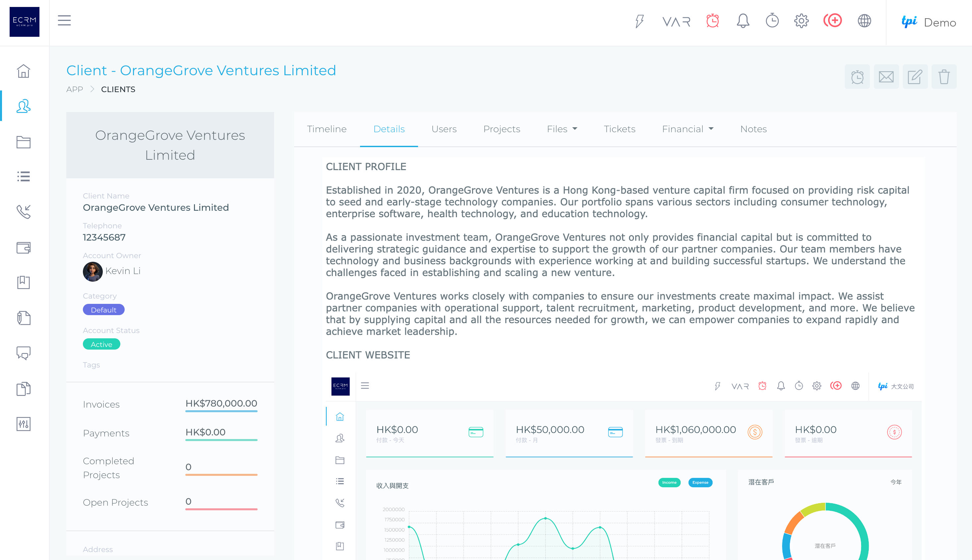
Task: Open the bookmark book icon in sidebar
Action: [x=24, y=282]
